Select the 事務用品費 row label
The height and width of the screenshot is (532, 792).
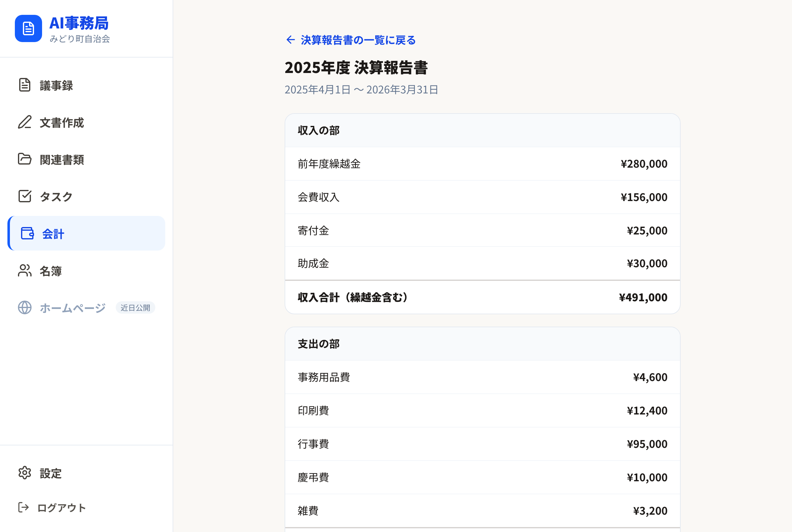tap(324, 377)
